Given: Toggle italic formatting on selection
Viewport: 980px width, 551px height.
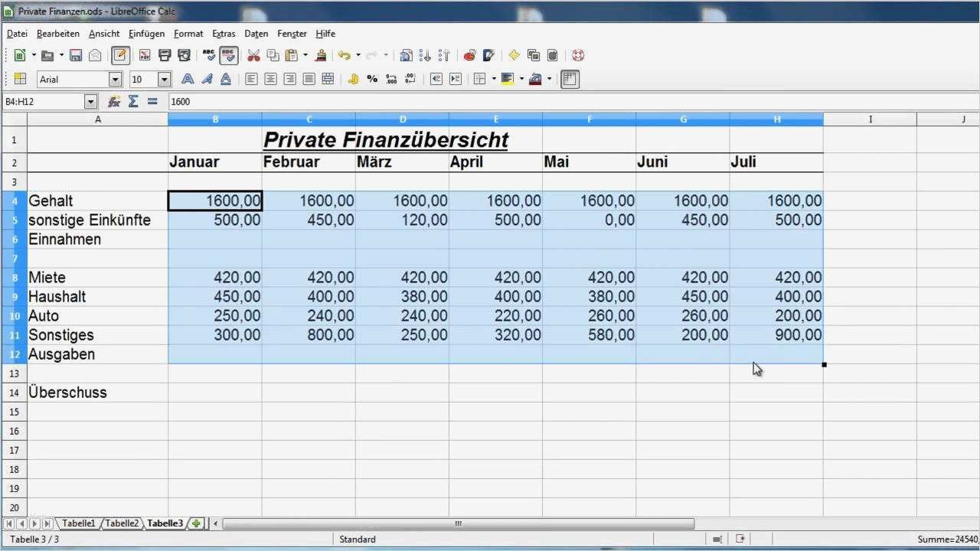Looking at the screenshot, I should tap(207, 79).
